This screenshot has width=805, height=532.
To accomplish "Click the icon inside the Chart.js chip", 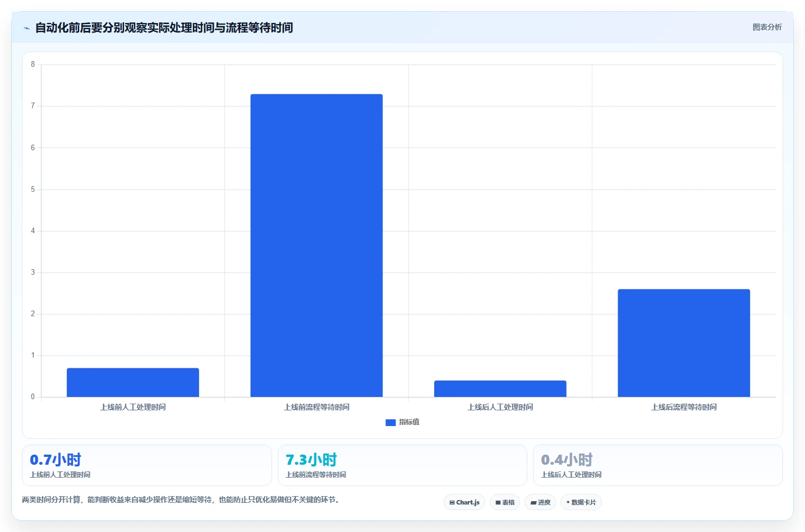I will (452, 503).
